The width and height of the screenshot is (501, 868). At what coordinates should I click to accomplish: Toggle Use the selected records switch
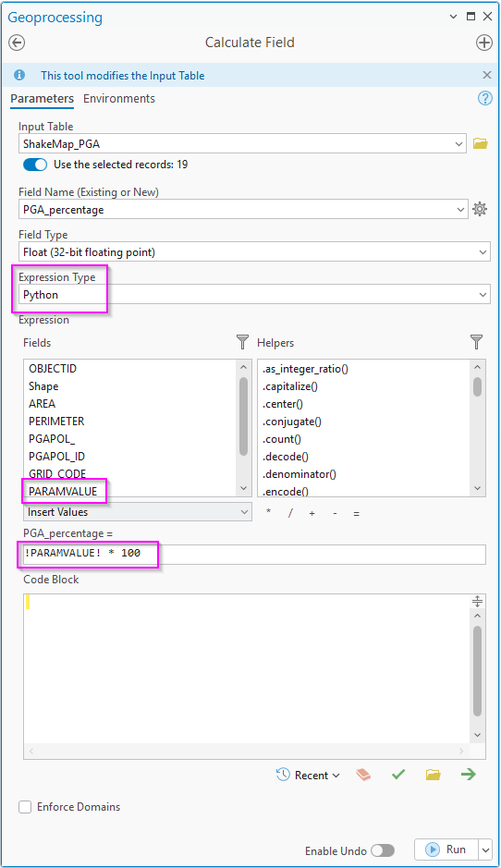pyautogui.click(x=35, y=165)
